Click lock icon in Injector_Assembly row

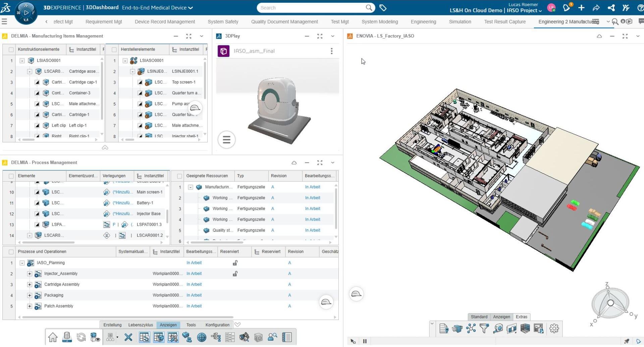click(x=235, y=274)
